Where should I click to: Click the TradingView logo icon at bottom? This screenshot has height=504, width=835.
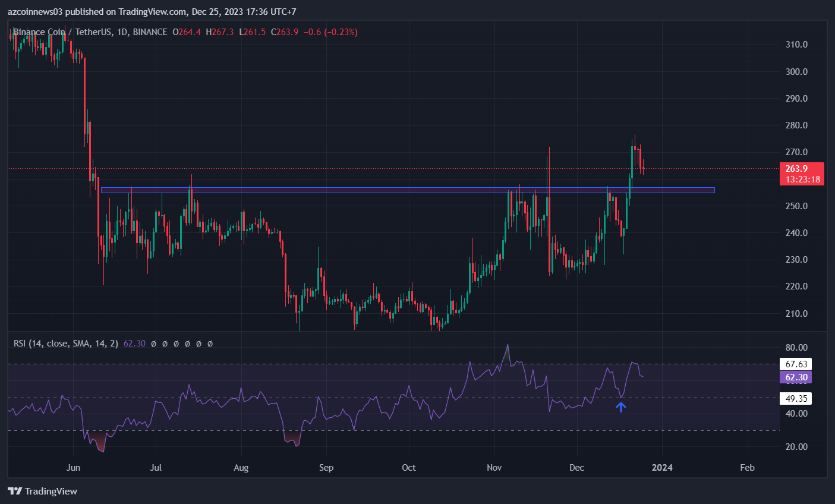click(15, 491)
